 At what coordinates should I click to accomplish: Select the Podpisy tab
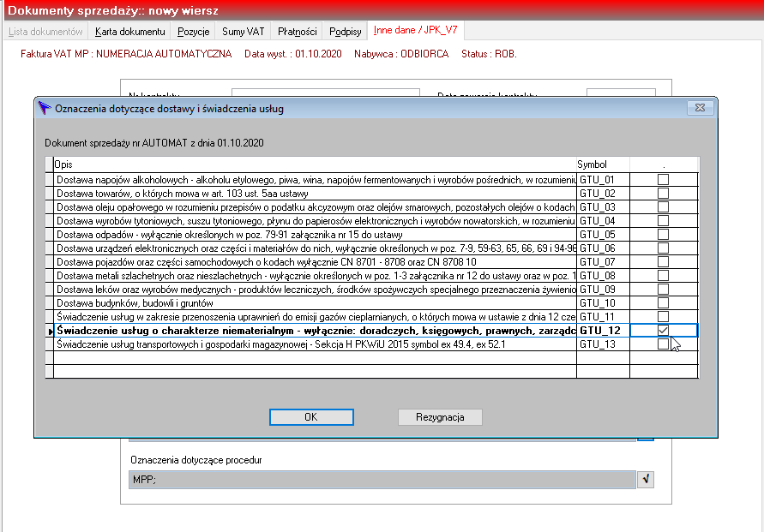[x=345, y=32]
